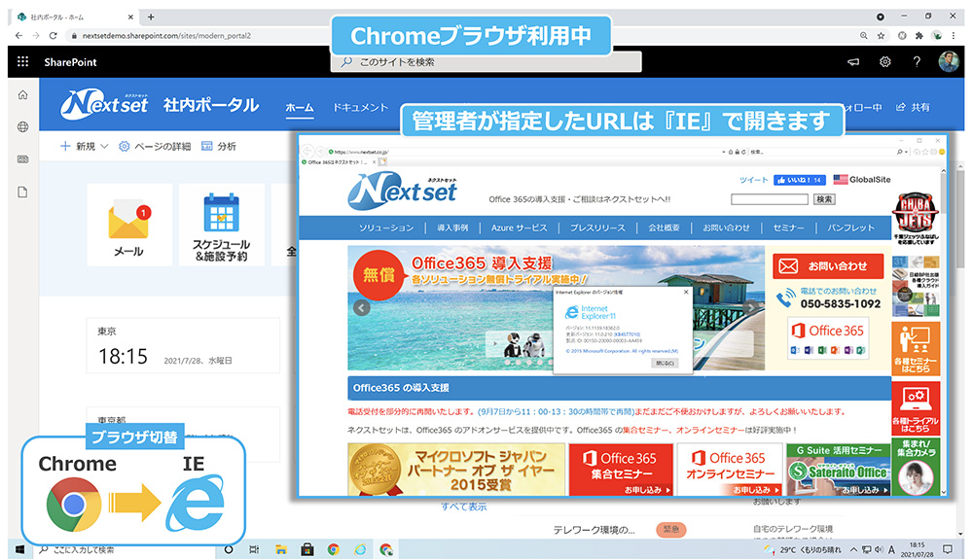The width and height of the screenshot is (973, 560).
Task: Open 各種トライアルはこちら side banner
Action: click(916, 408)
